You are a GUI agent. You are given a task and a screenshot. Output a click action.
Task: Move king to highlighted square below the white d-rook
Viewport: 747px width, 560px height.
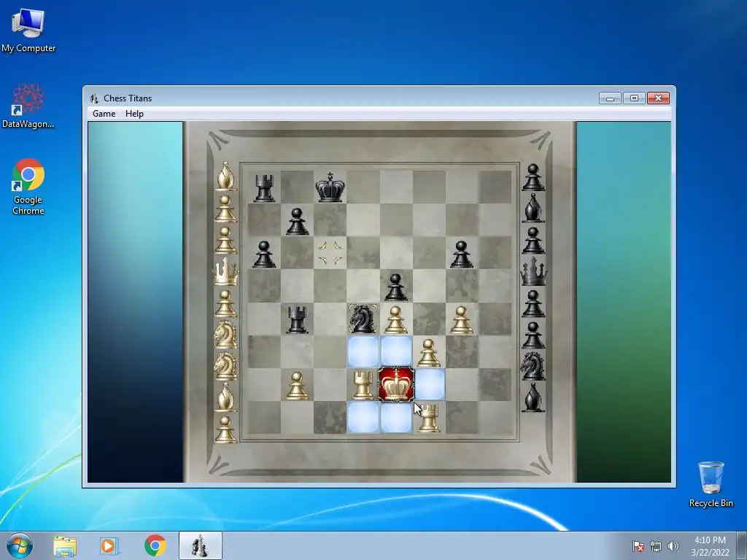[x=363, y=417]
